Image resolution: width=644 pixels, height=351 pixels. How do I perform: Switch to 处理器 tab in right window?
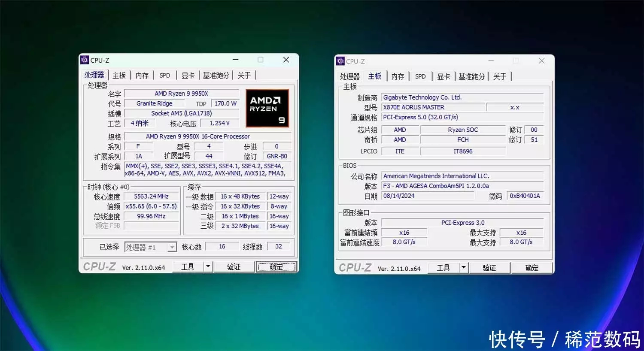pos(350,76)
